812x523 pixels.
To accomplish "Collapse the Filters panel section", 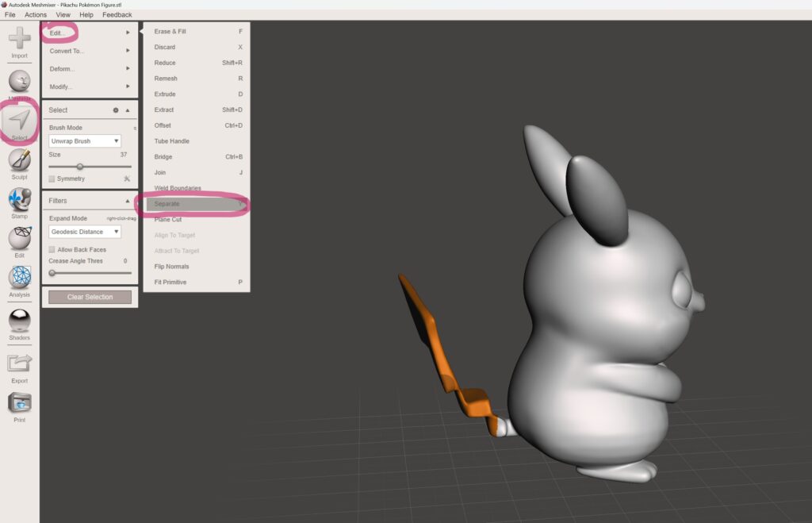I will pyautogui.click(x=128, y=201).
